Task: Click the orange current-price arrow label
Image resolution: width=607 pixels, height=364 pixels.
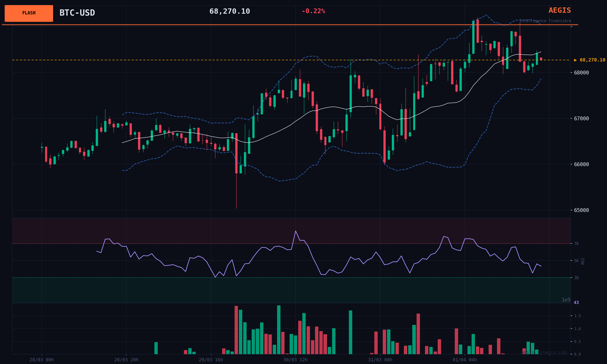Action: 589,60
